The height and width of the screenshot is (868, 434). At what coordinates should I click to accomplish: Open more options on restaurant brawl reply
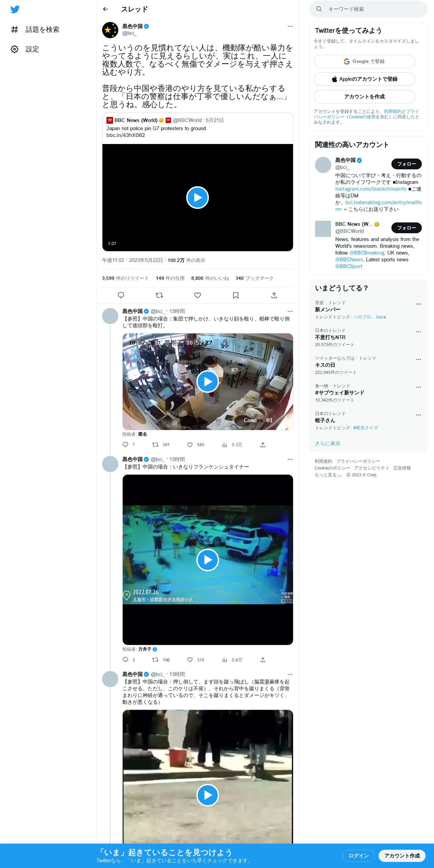click(x=290, y=311)
